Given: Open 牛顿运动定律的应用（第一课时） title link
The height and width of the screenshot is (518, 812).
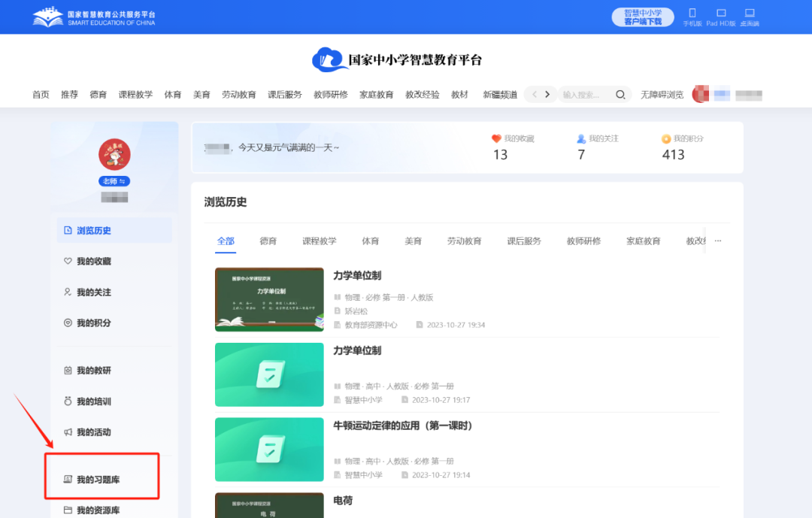Looking at the screenshot, I should click(x=403, y=426).
